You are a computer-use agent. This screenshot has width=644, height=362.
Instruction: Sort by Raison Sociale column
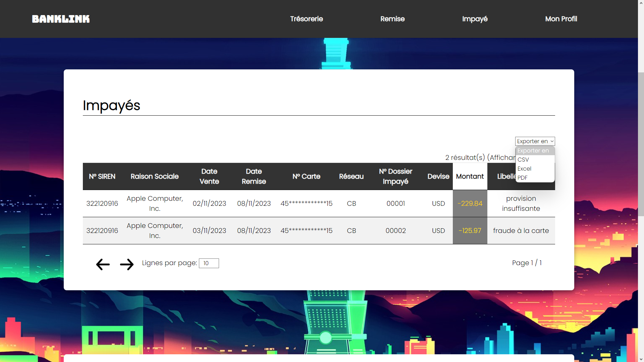155,176
